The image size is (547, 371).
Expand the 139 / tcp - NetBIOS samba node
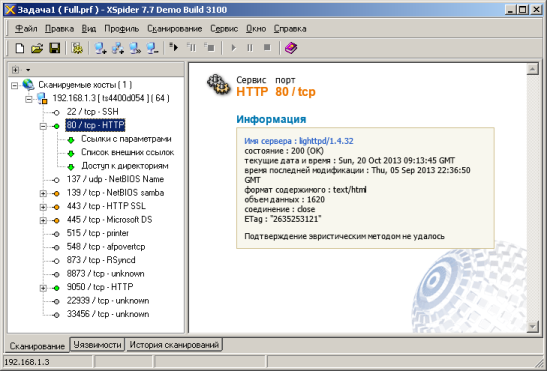tap(43, 193)
